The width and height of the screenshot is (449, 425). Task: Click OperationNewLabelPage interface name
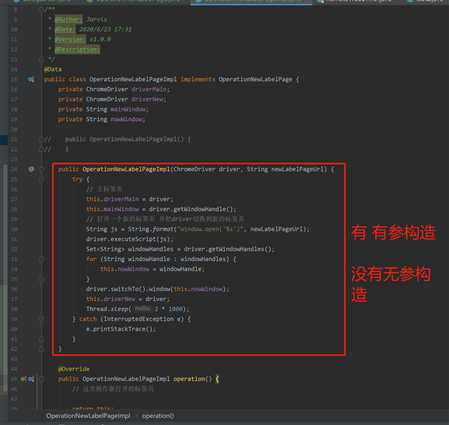click(x=255, y=79)
